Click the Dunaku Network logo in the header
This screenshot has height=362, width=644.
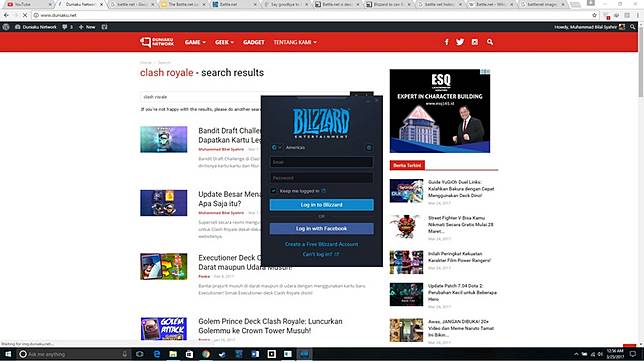[x=157, y=42]
